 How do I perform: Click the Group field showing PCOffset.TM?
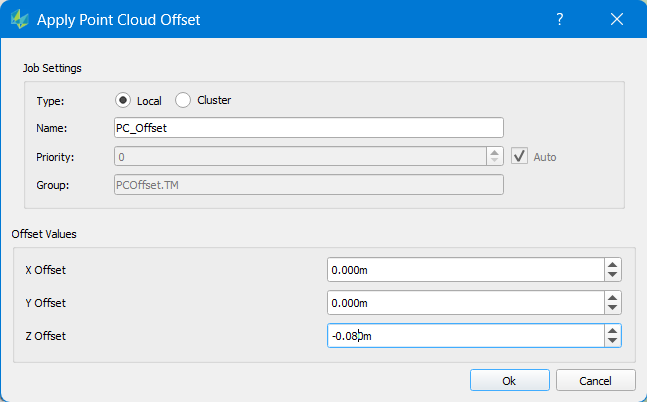click(x=308, y=184)
